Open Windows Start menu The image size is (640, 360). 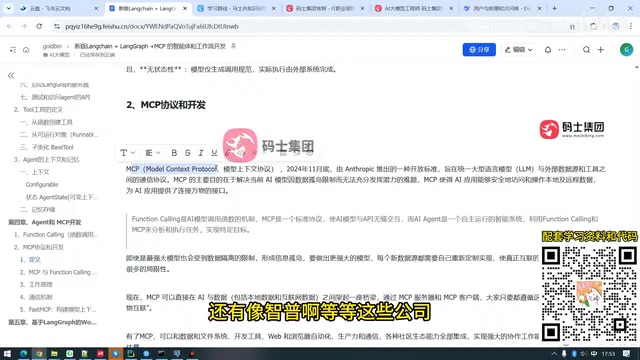click(7, 353)
